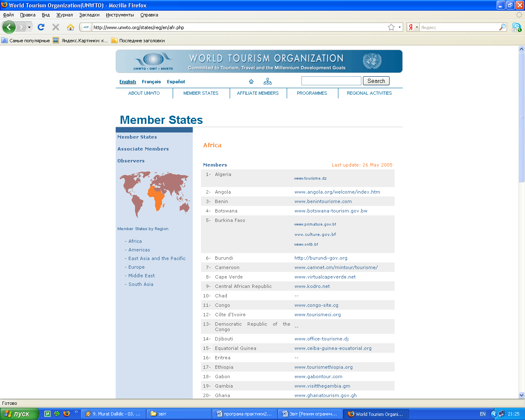Expand the quick launch overflow chevron
The image size is (525, 420).
point(76,412)
